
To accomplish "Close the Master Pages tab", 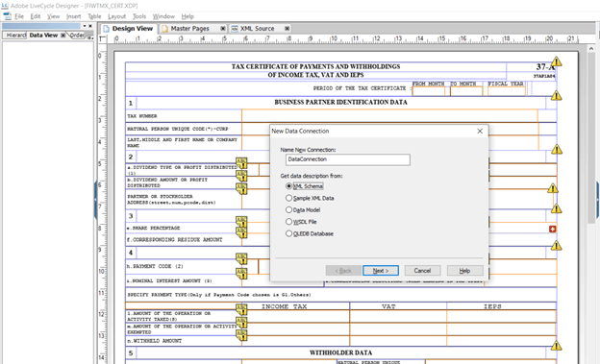I will 223,28.
